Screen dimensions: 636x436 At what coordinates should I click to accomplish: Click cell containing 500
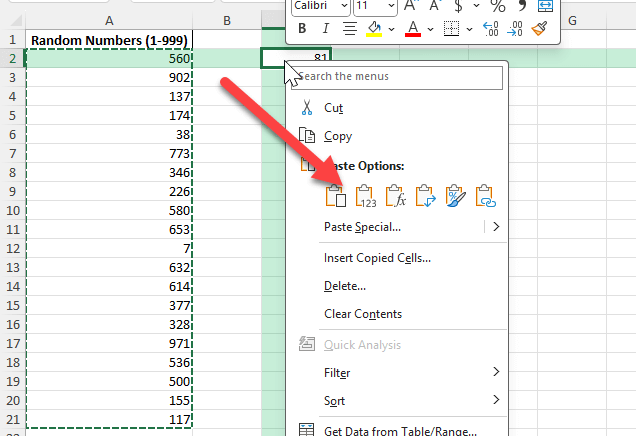click(109, 381)
